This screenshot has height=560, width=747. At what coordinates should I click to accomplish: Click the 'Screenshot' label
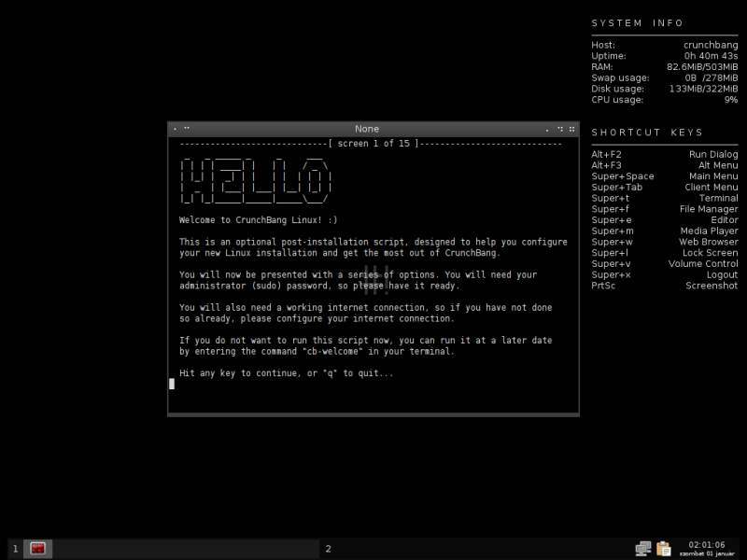(712, 286)
